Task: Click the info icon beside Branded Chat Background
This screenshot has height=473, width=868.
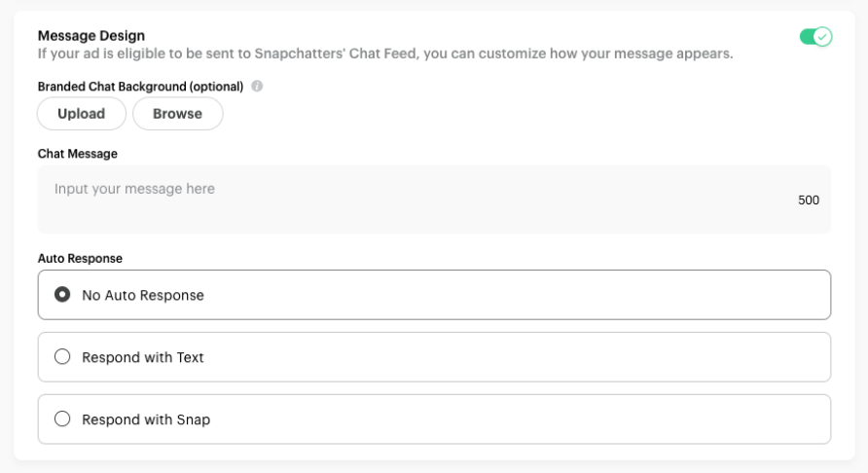Action: [x=257, y=86]
